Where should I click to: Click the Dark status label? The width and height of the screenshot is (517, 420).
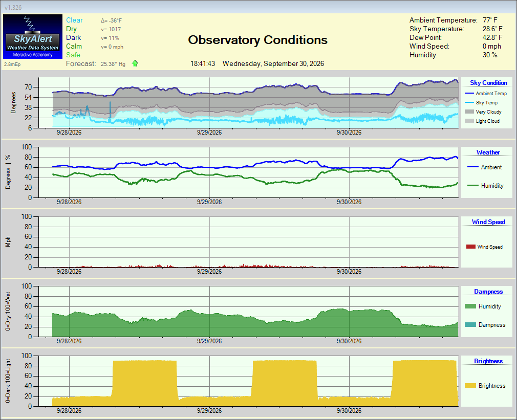[x=73, y=37]
